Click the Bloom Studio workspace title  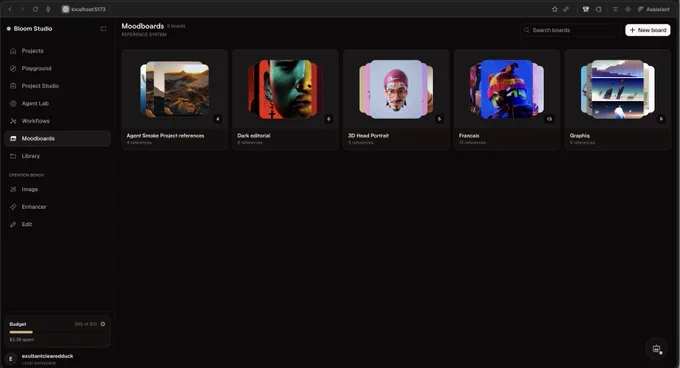click(33, 29)
